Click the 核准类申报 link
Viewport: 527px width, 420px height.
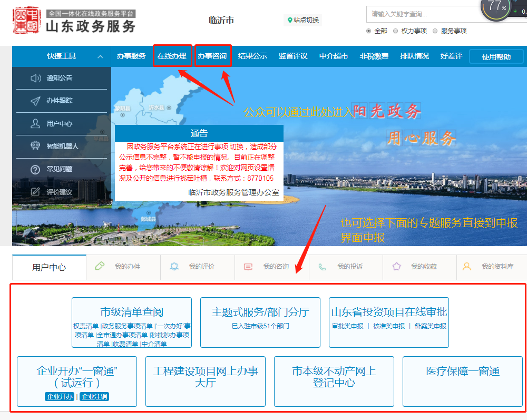coord(389,326)
